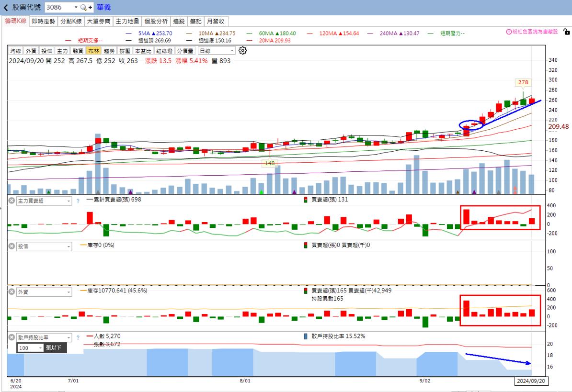The height and width of the screenshot is (392, 572).
Task: Click the 278 high price label
Action: point(523,82)
